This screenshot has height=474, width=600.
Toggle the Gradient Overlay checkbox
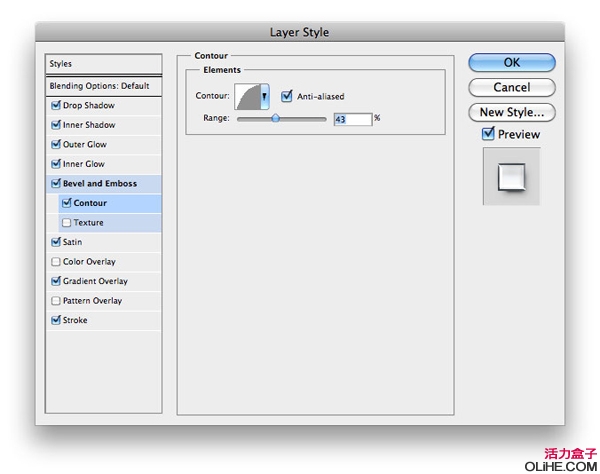[x=56, y=281]
